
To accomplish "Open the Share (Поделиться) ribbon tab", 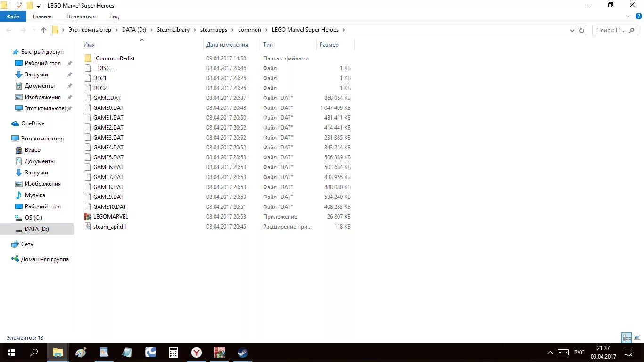I will click(81, 16).
